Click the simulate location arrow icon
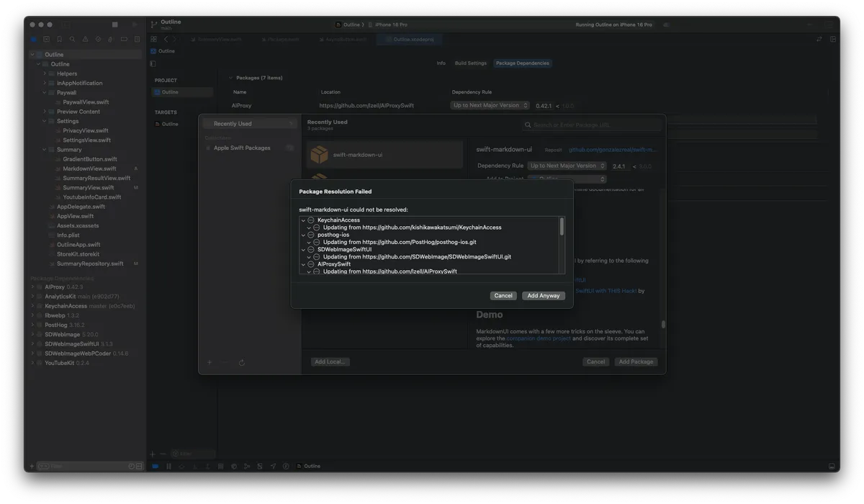The image size is (864, 504). [273, 467]
